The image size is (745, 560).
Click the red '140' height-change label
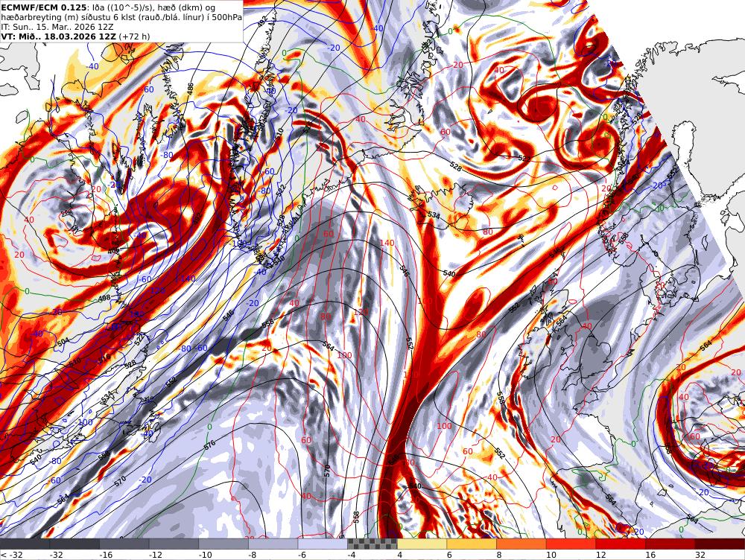(x=387, y=244)
